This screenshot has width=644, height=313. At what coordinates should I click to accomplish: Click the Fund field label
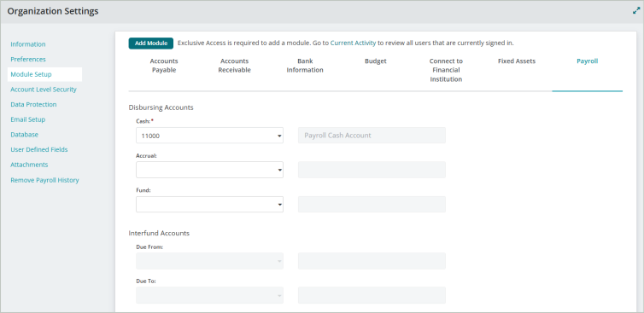pos(143,190)
